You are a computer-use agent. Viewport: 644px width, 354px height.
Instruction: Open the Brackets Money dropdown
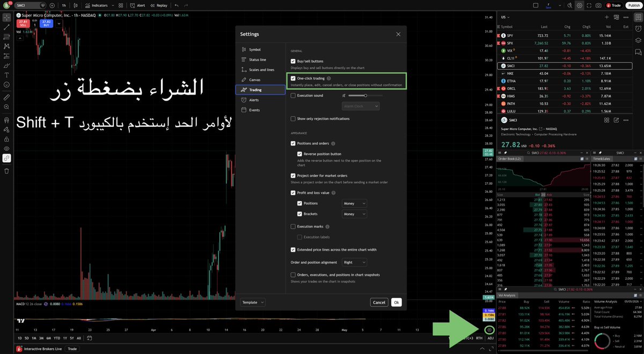[x=355, y=214]
